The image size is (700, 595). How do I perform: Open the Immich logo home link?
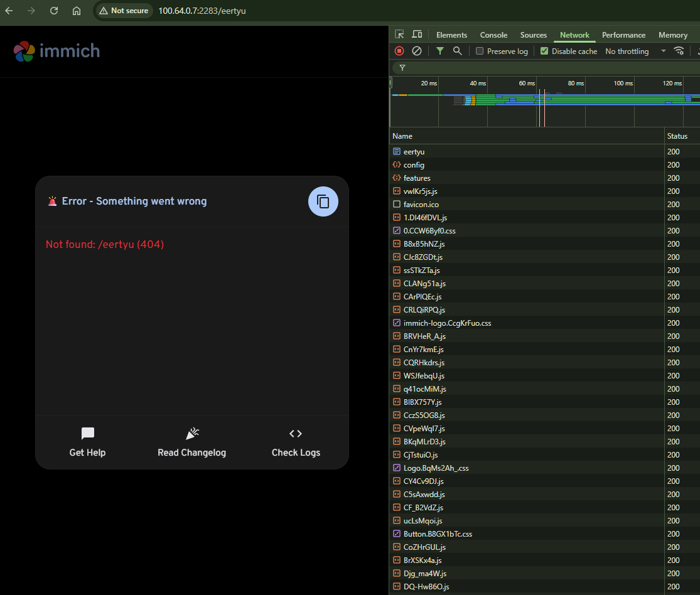tap(57, 51)
